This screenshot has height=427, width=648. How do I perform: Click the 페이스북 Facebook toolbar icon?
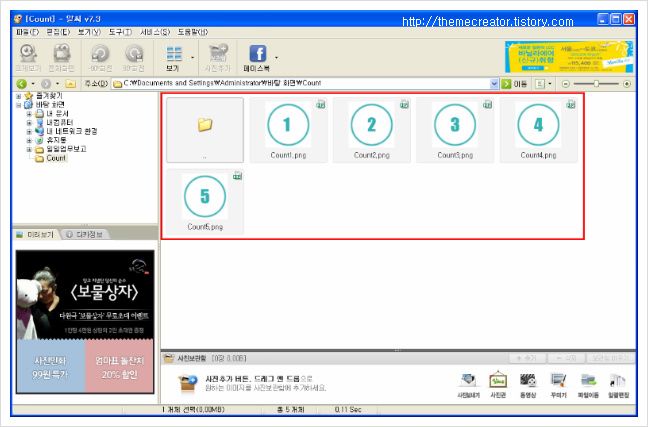tap(257, 57)
